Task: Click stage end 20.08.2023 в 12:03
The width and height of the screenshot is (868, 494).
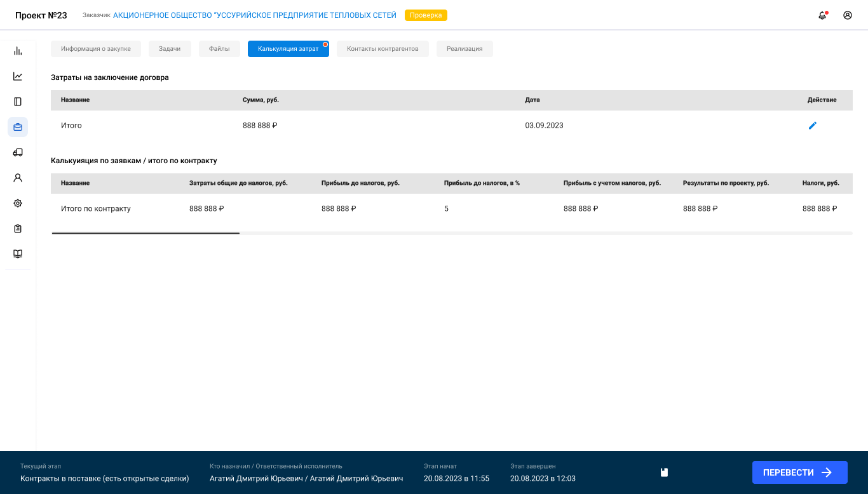Action: coord(543,479)
